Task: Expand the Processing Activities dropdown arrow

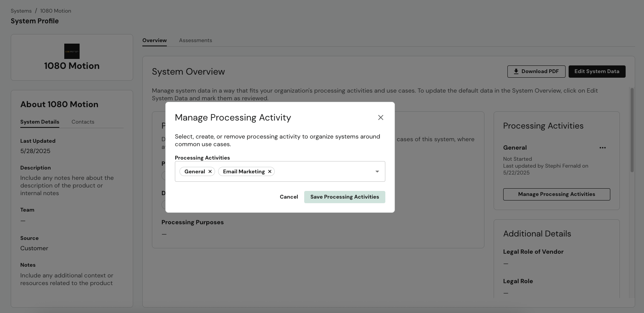Action: [x=377, y=171]
